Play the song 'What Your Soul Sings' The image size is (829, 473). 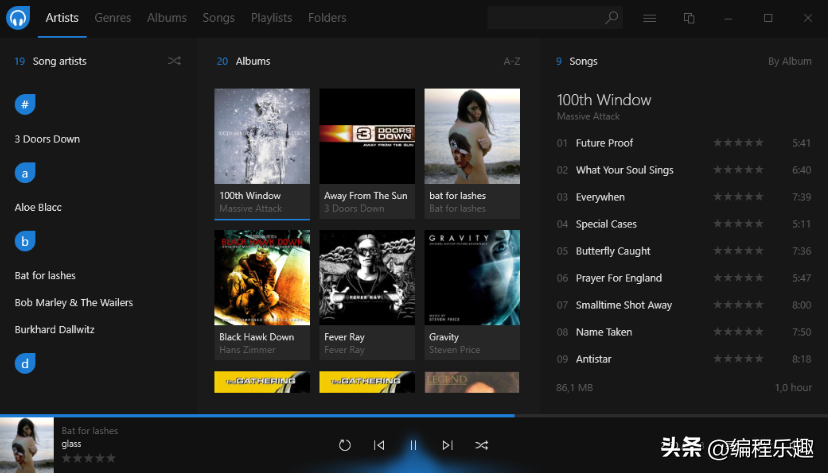(624, 170)
